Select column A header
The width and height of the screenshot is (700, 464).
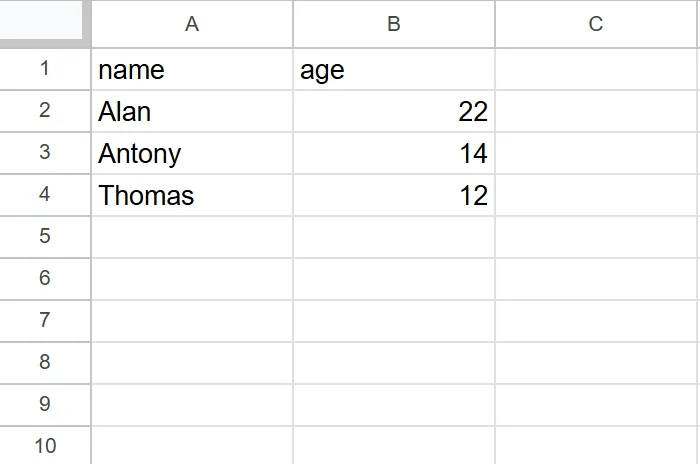[x=192, y=24]
